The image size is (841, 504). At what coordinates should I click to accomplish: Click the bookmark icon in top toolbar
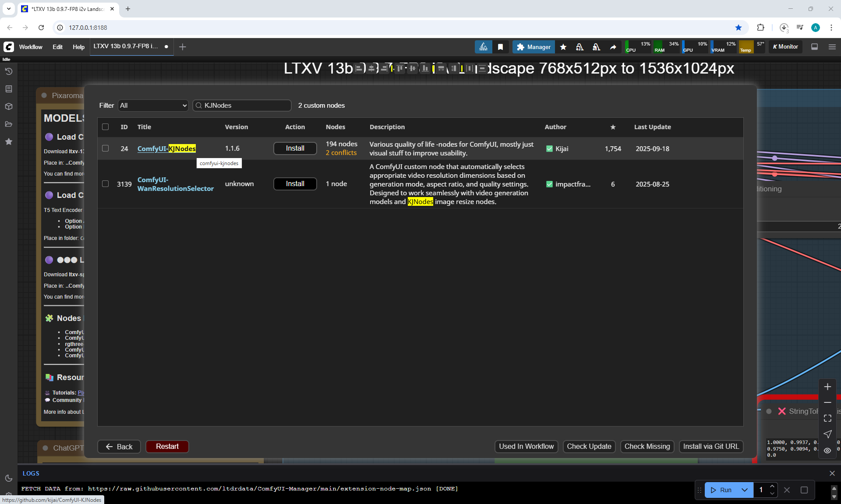pos(500,47)
